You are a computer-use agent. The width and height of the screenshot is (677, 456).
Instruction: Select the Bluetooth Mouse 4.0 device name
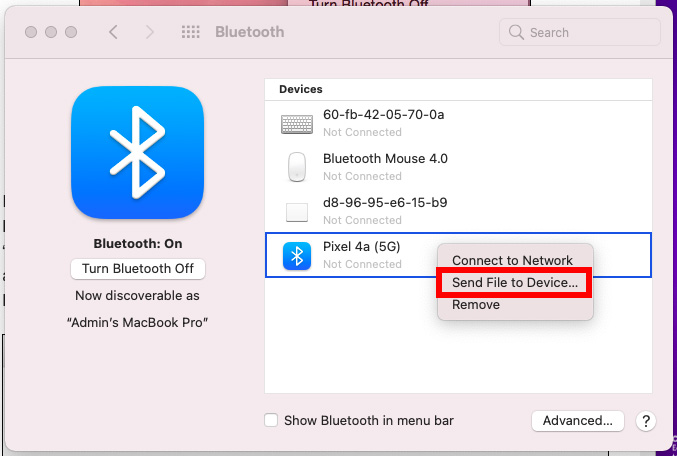[385, 158]
